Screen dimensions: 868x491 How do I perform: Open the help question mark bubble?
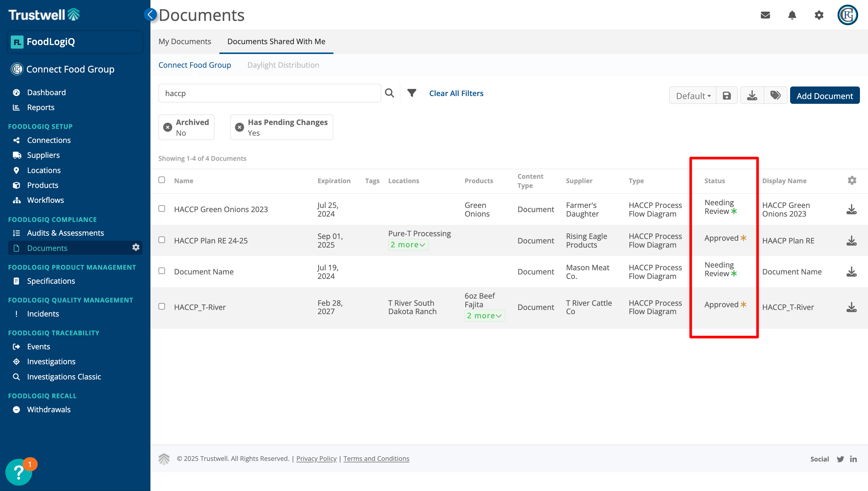pyautogui.click(x=19, y=472)
